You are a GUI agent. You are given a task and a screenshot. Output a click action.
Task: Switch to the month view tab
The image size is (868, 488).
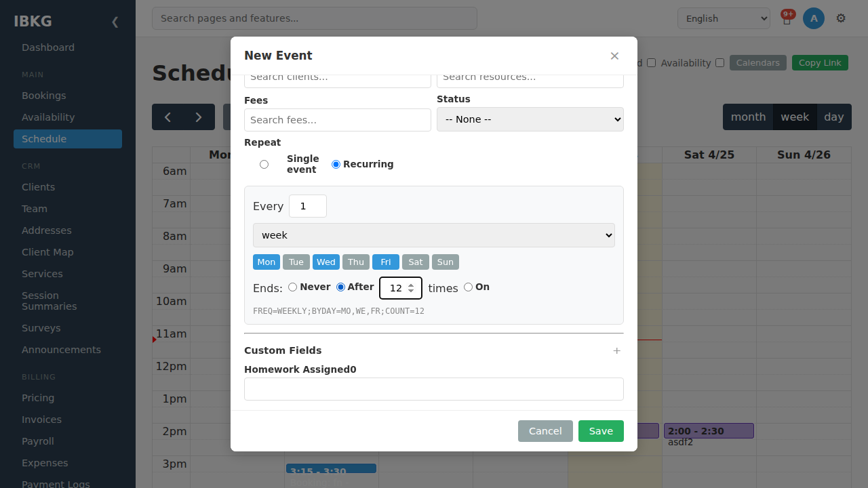748,117
